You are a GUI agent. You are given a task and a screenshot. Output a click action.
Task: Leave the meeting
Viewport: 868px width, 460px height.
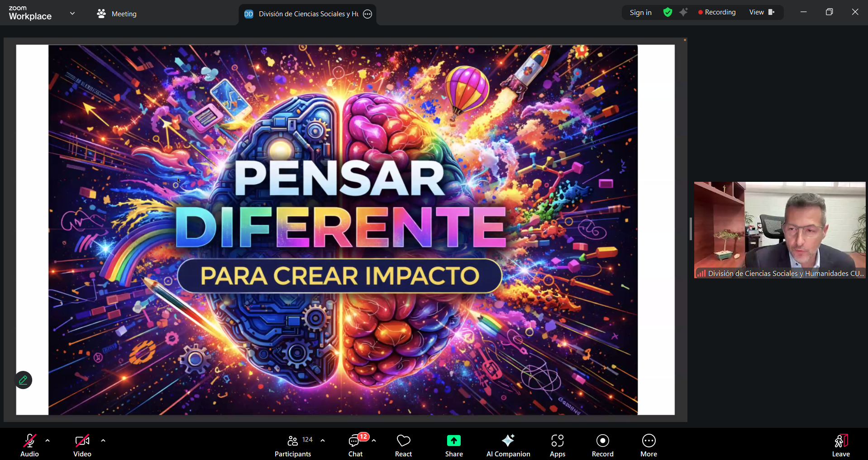point(840,446)
